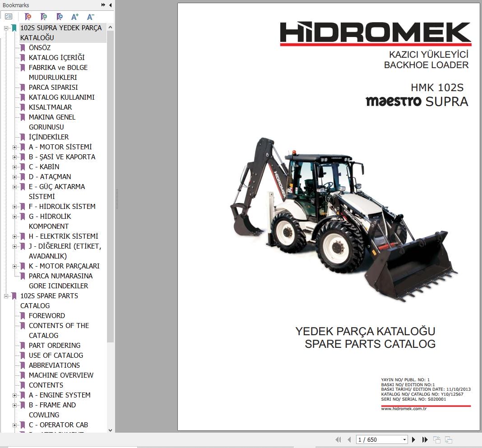
Task: Decrease bookmark text size with A- icon
Action: 90,16
